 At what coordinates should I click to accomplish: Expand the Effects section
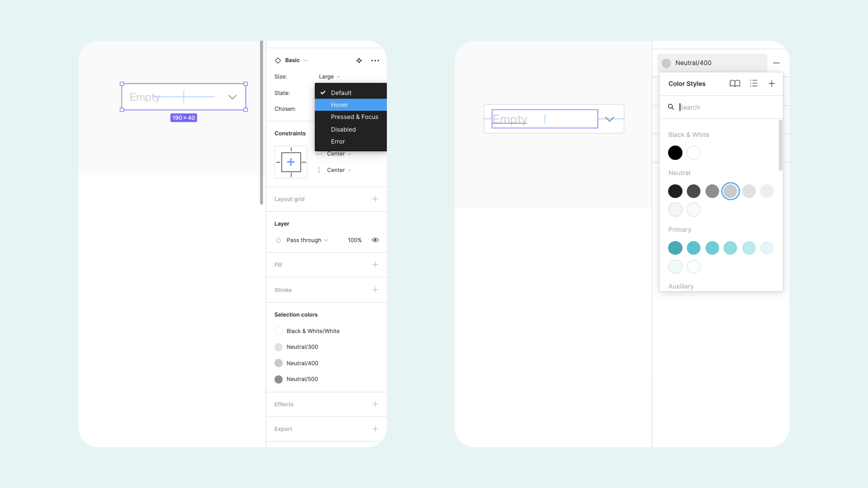click(375, 404)
